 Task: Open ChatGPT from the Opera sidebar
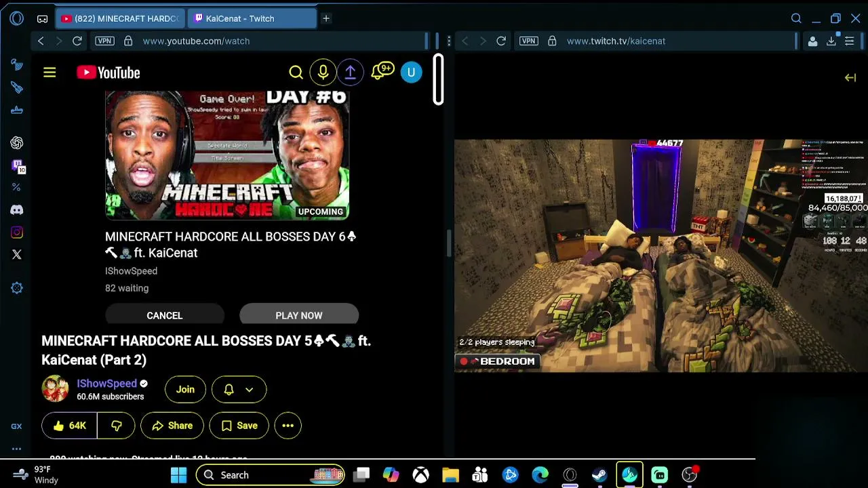pyautogui.click(x=17, y=142)
